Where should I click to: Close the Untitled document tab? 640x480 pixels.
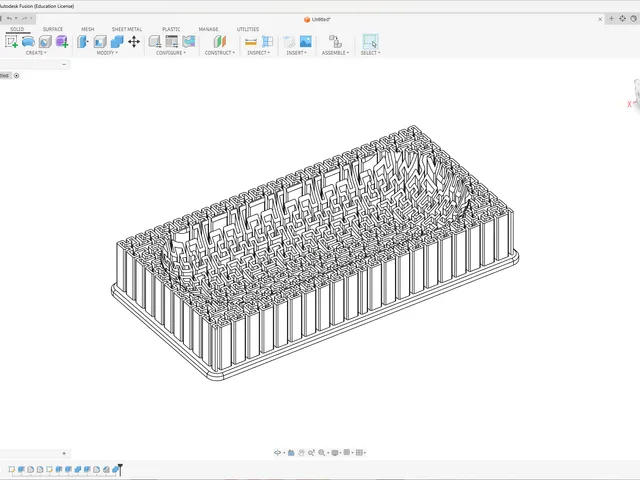click(600, 19)
